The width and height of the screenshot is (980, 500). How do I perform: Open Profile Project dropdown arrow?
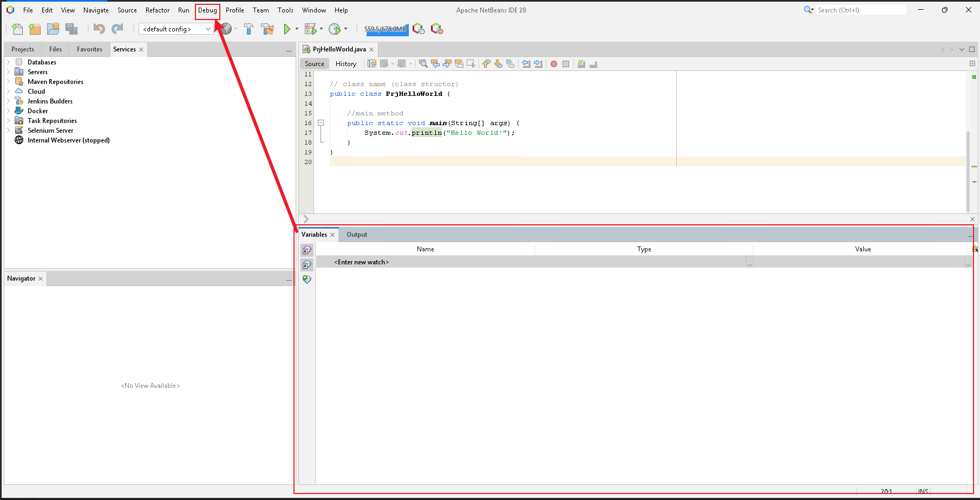pyautogui.click(x=345, y=29)
